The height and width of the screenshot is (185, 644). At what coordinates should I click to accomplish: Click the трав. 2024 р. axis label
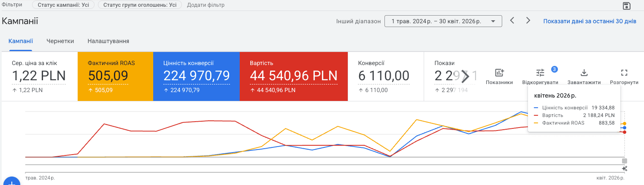[x=40, y=178]
